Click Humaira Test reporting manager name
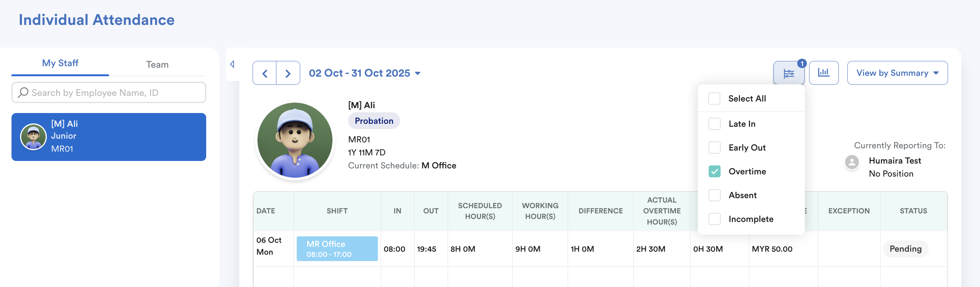 (x=895, y=161)
